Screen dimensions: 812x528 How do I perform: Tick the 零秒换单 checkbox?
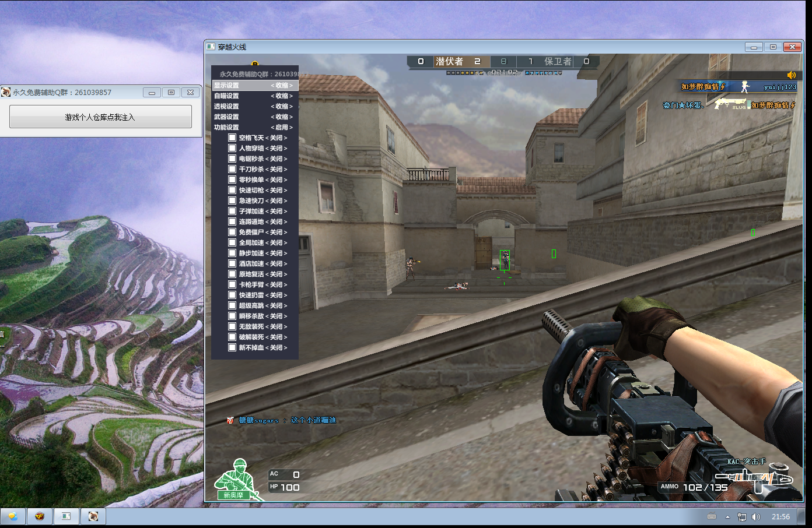coord(232,179)
